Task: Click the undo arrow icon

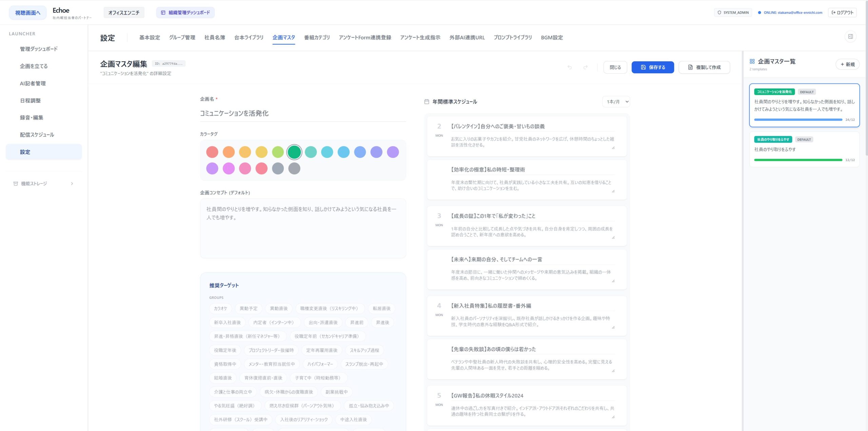Action: (570, 67)
